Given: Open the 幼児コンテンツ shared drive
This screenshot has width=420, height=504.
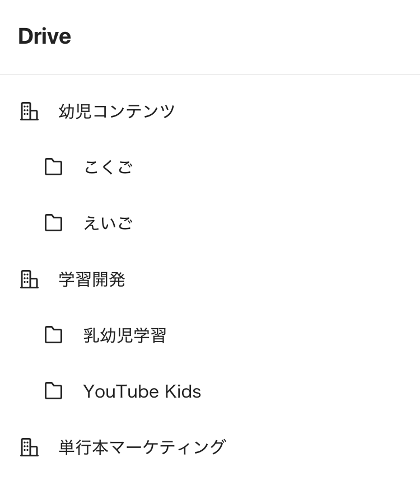Looking at the screenshot, I should [x=116, y=111].
